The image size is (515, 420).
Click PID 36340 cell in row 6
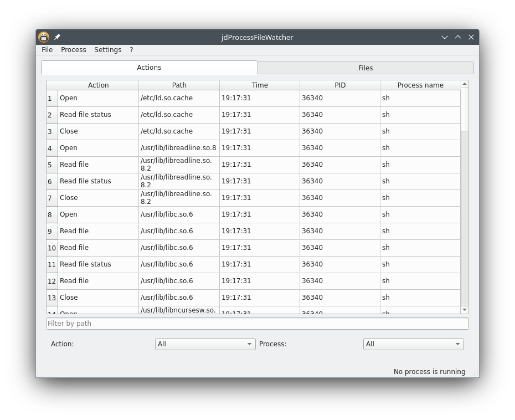340,181
